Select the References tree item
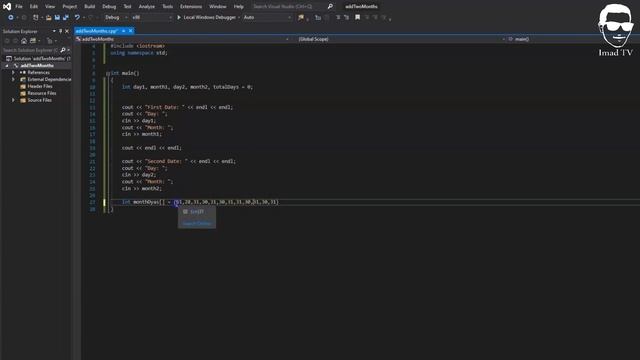This screenshot has height=360, width=640. [38, 72]
